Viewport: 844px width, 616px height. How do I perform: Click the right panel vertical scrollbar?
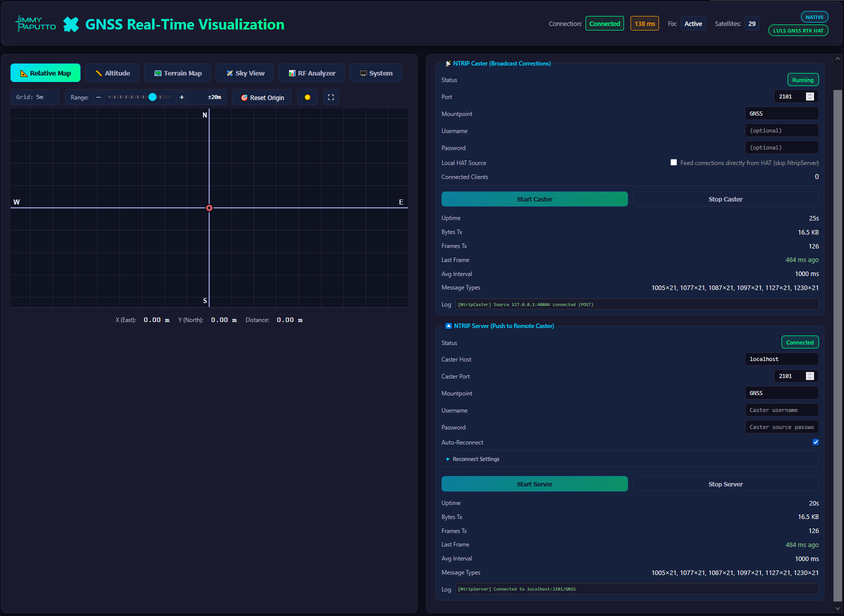click(837, 345)
